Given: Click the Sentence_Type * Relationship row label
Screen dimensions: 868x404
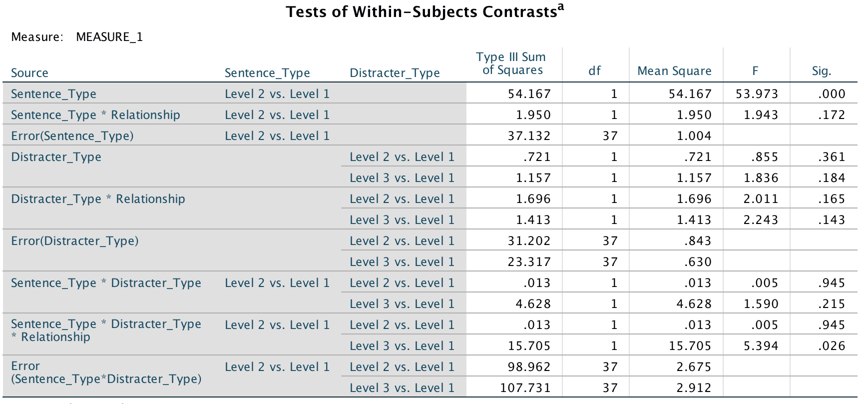Looking at the screenshot, I should (x=95, y=115).
